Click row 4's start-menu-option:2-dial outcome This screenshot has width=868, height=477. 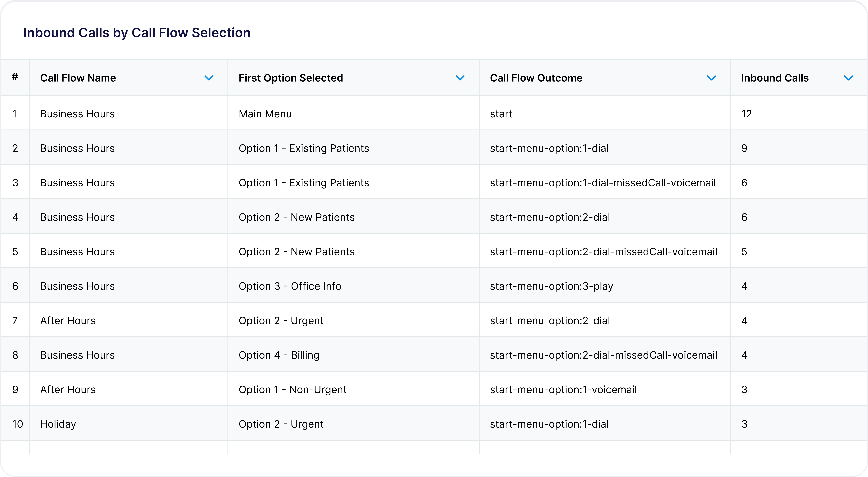click(x=550, y=217)
